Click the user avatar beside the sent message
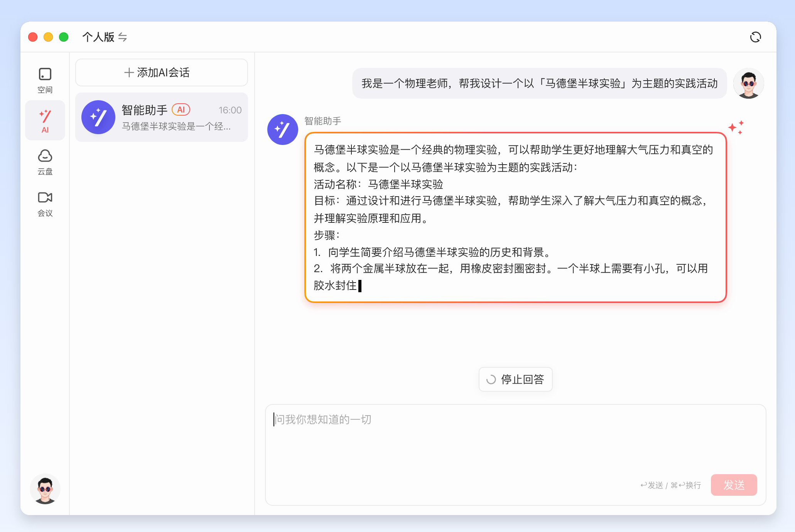The width and height of the screenshot is (795, 532). click(748, 84)
